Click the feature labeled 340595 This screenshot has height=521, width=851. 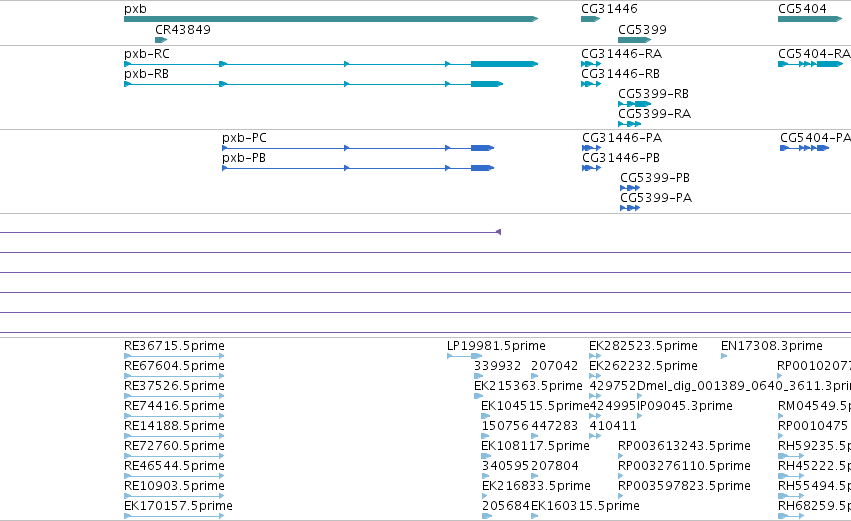pyautogui.click(x=486, y=476)
